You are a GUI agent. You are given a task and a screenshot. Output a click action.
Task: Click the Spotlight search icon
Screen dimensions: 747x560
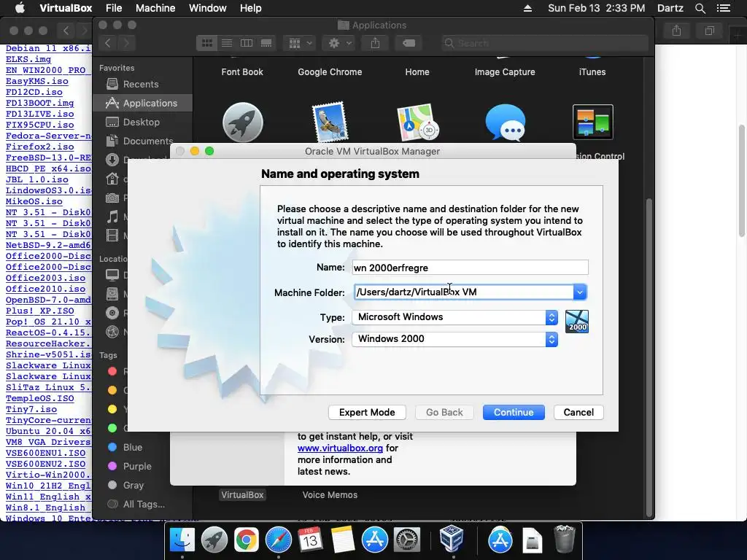(700, 8)
